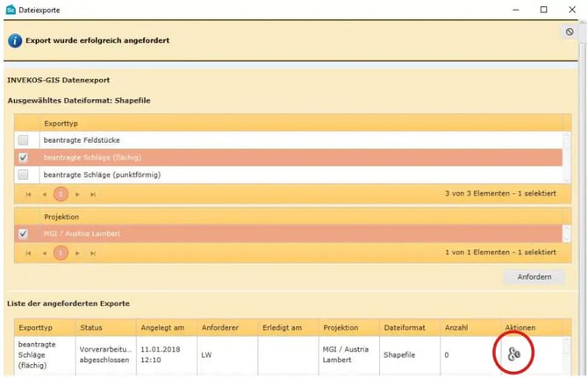The width and height of the screenshot is (588, 378).
Task: Click the Projektion table vertical scrollbar
Action: [x=566, y=234]
